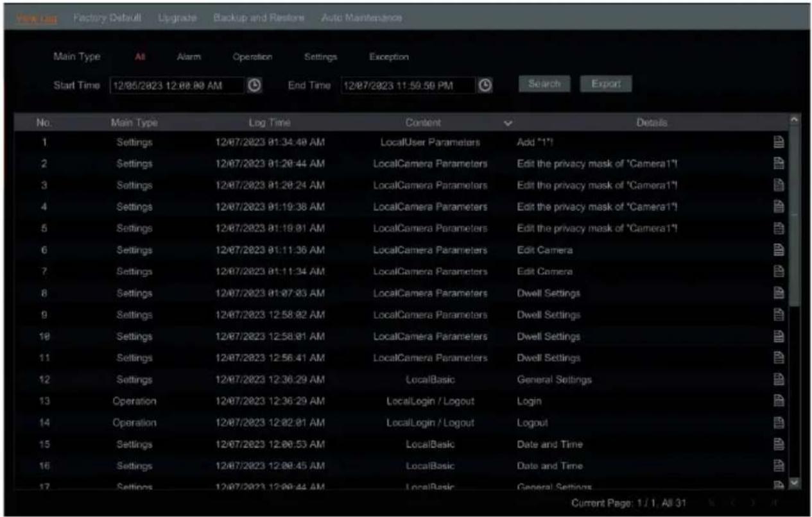Open details icon for the Logout row
The height and width of the screenshot is (517, 812).
pyautogui.click(x=779, y=423)
